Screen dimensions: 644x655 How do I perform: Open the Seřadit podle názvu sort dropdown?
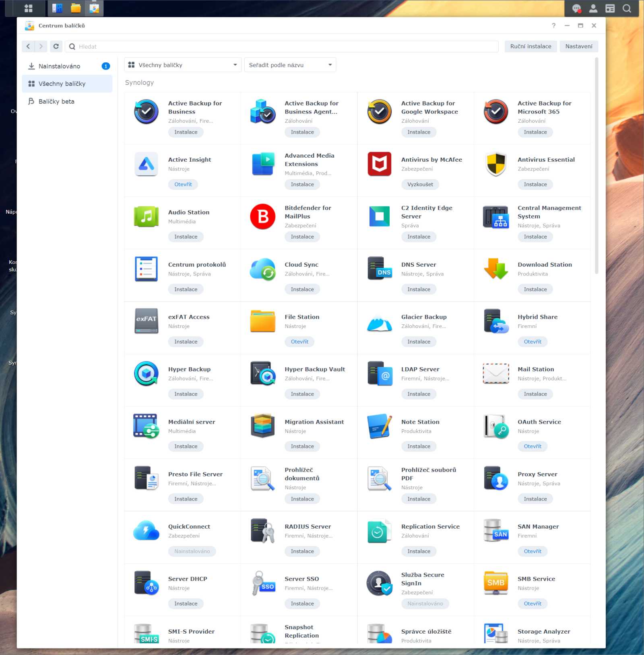[290, 65]
